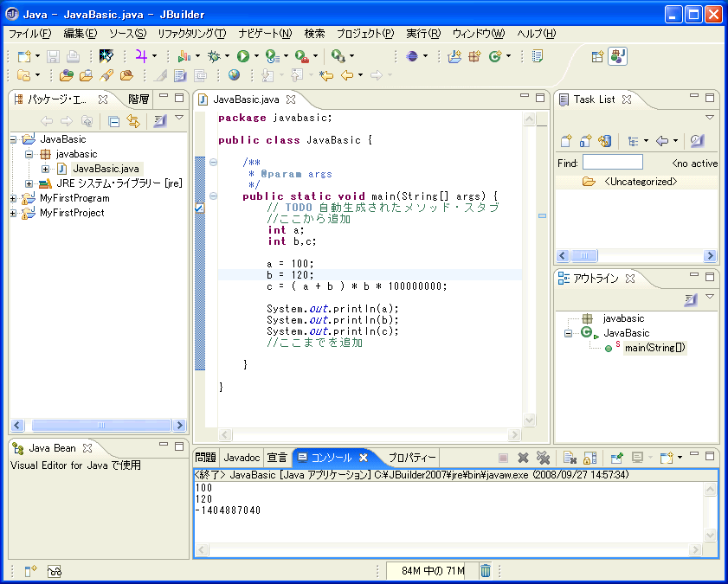728x584 pixels.
Task: Switch to the Javadoc tab
Action: point(242,457)
